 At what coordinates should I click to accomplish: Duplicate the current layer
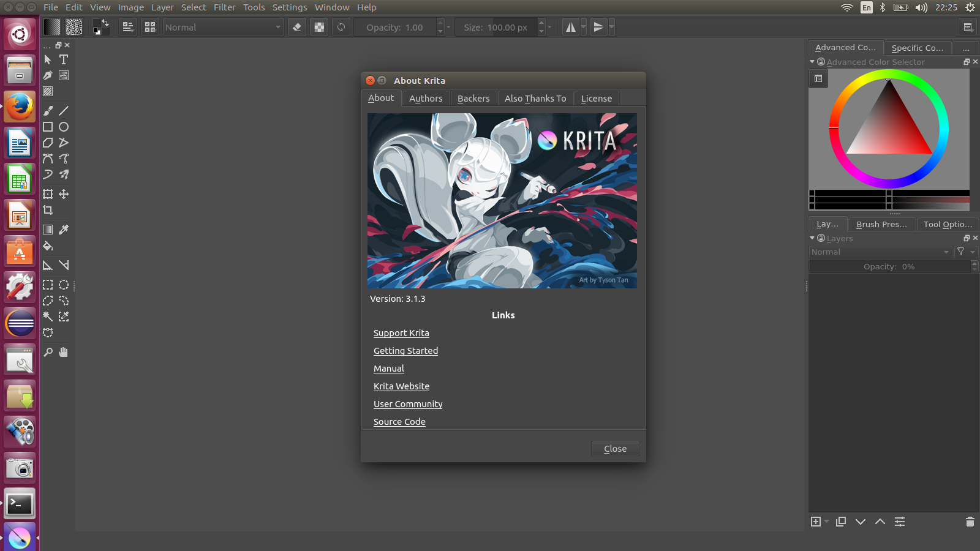(x=840, y=522)
